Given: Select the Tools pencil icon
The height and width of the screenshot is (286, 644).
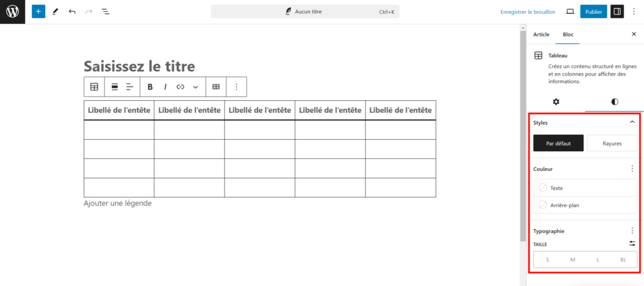Looking at the screenshot, I should click(x=55, y=11).
